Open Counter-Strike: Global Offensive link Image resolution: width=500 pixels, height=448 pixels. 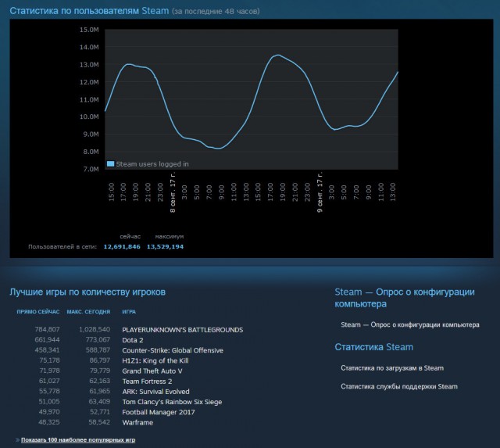point(173,350)
